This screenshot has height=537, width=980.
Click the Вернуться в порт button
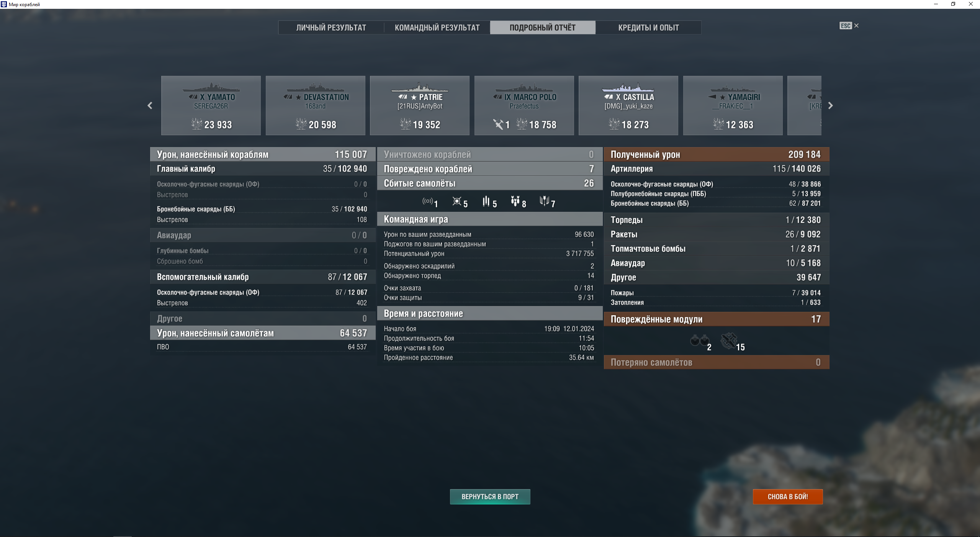coord(490,497)
